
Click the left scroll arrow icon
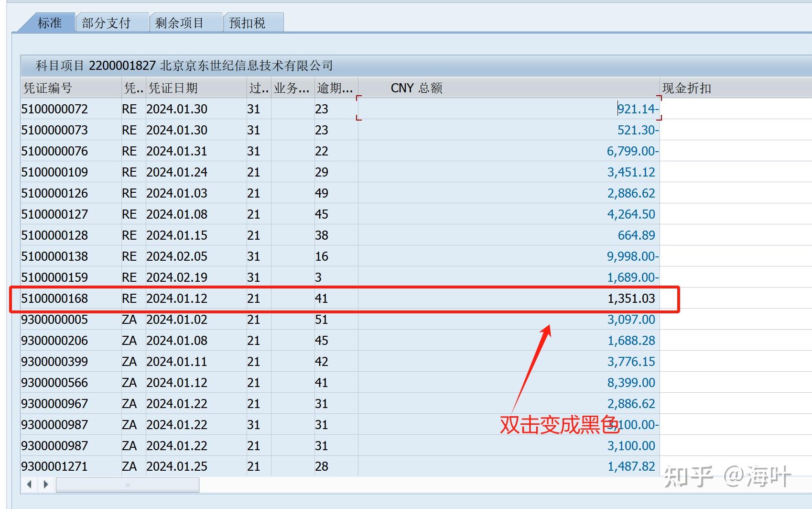tap(29, 485)
